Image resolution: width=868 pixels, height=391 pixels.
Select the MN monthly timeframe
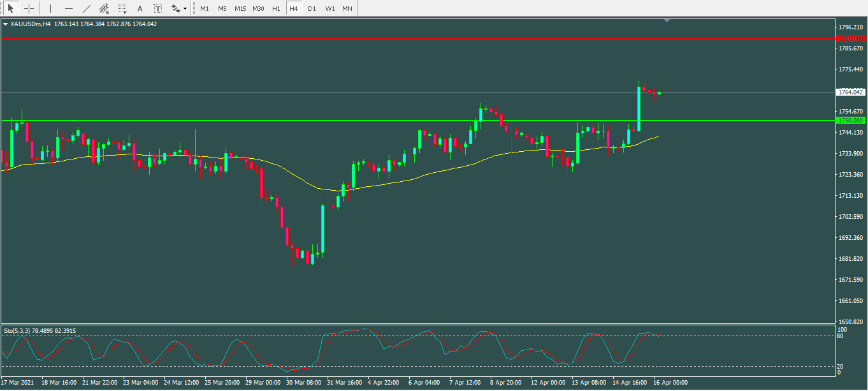pos(347,8)
